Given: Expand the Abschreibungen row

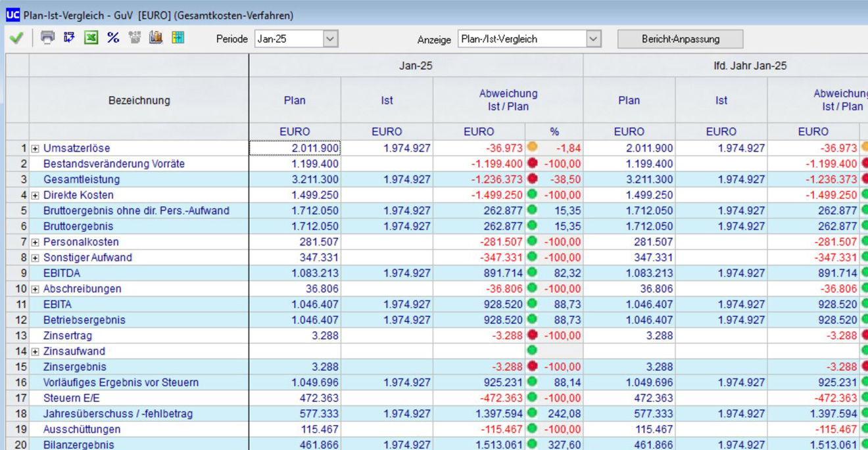Looking at the screenshot, I should [36, 289].
